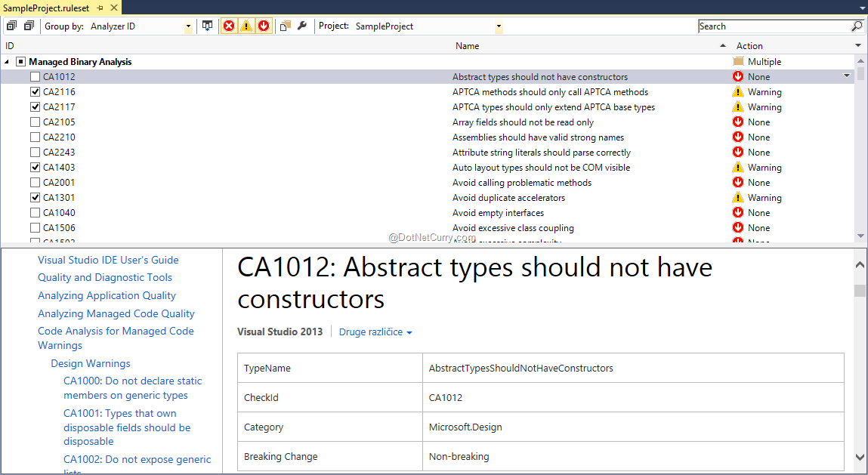
Task: Open Quality and Diagnostic Tools link
Action: (104, 277)
